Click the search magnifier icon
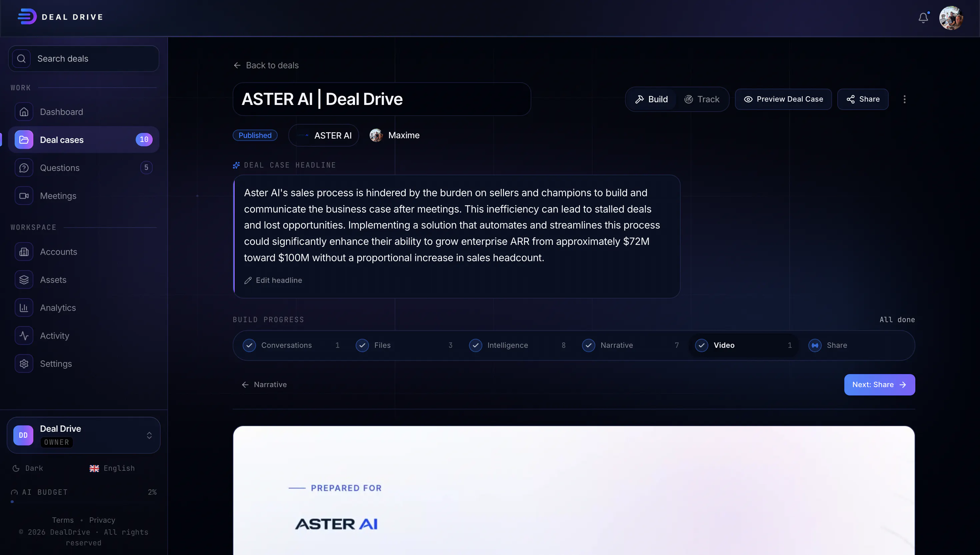Viewport: 980px width, 555px height. coord(21,59)
